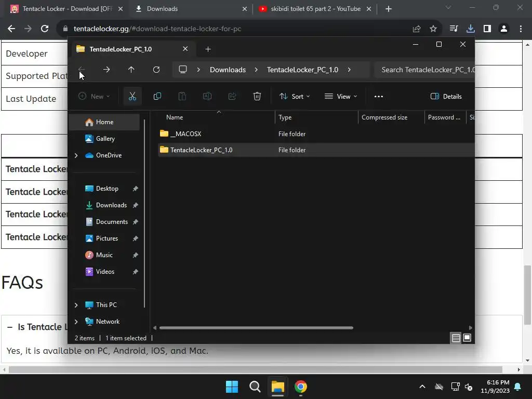
Task: Add a new File Explorer tab
Action: click(208, 49)
